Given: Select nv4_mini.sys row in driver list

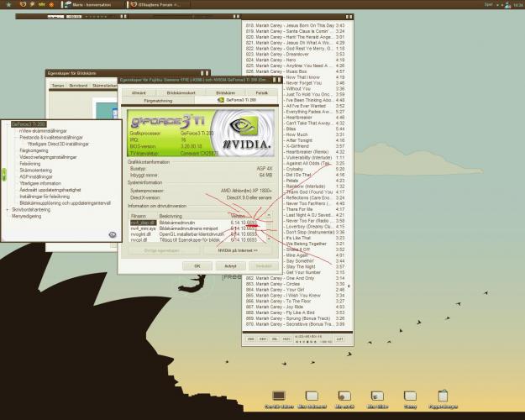Looking at the screenshot, I should coord(197,228).
